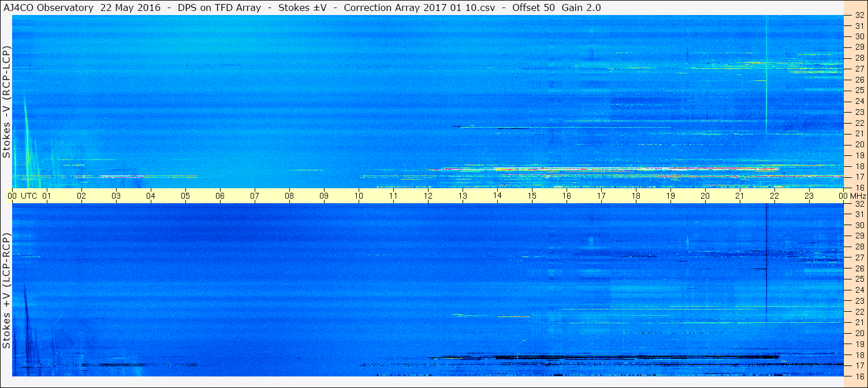Click the 28 MHz label of the upper -V panel
868x388 pixels.
tap(859, 58)
